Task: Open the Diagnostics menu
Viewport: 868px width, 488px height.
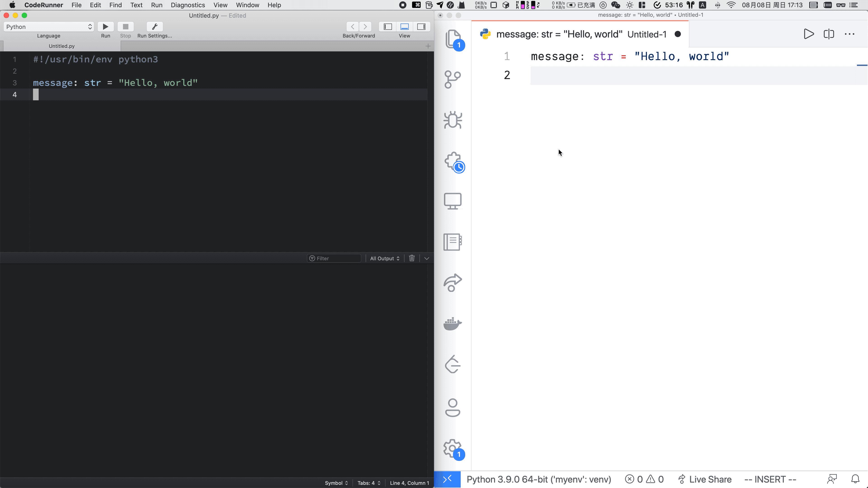Action: coord(188,5)
